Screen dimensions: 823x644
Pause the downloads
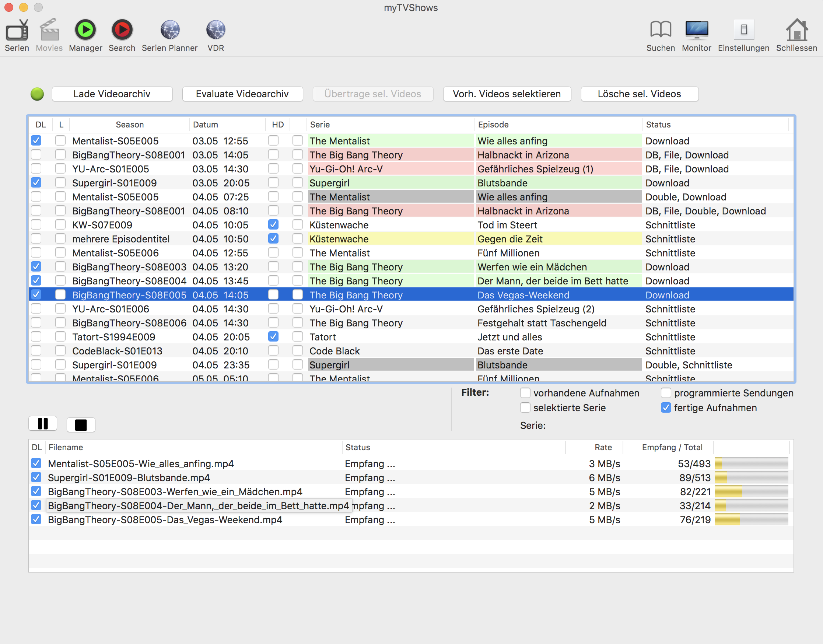tap(43, 424)
